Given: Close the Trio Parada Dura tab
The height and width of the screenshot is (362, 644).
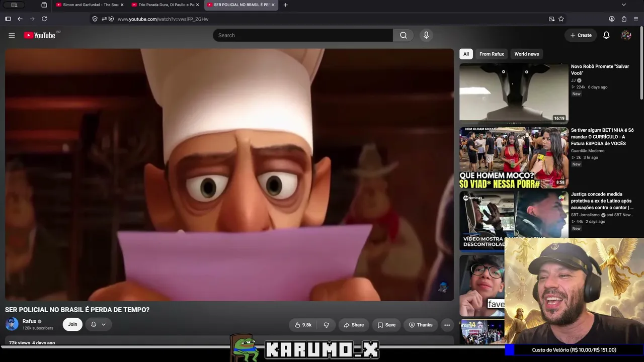Looking at the screenshot, I should click(197, 5).
